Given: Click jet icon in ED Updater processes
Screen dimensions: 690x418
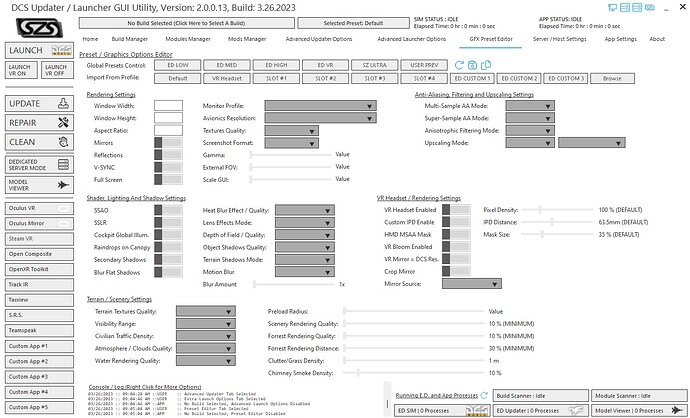Looking at the screenshot, I should click(576, 410).
